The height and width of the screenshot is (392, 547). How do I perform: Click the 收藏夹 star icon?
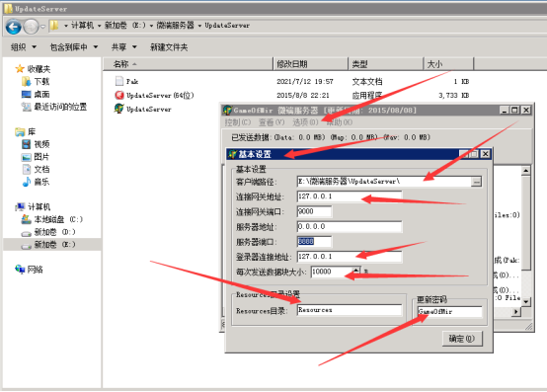point(20,69)
